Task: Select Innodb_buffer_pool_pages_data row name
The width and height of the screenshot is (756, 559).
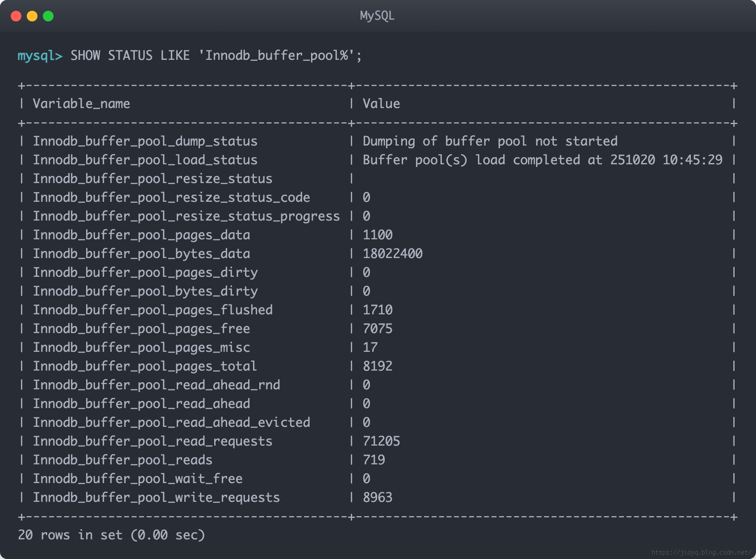Action: (x=141, y=235)
